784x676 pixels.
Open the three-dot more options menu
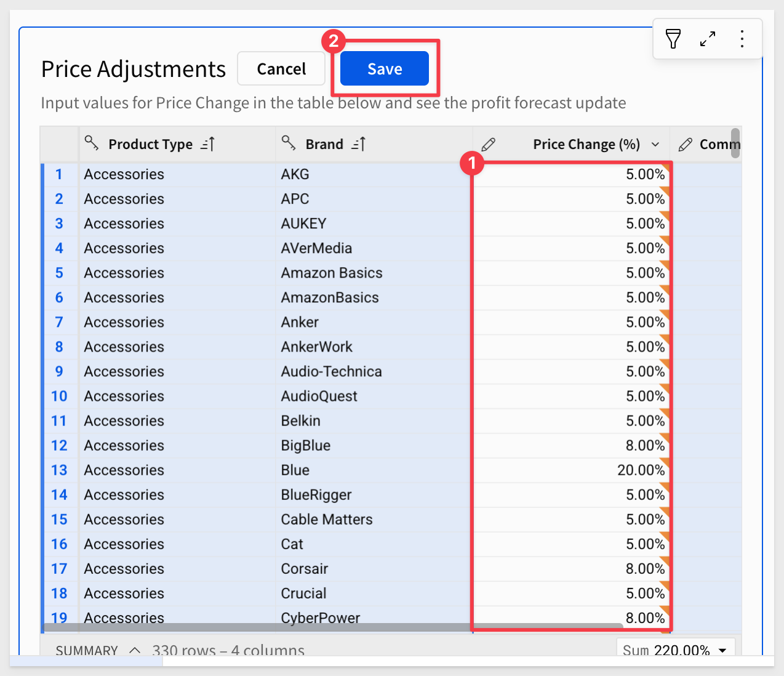tap(742, 39)
